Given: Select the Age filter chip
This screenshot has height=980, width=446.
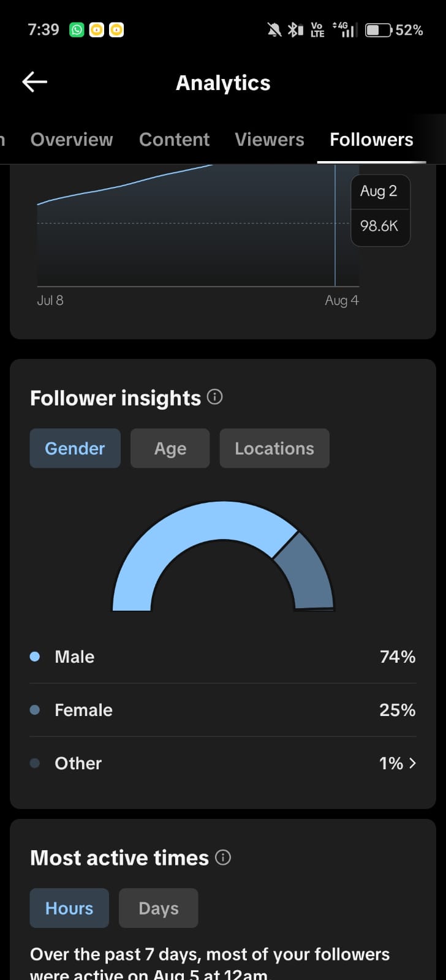Looking at the screenshot, I should [170, 448].
